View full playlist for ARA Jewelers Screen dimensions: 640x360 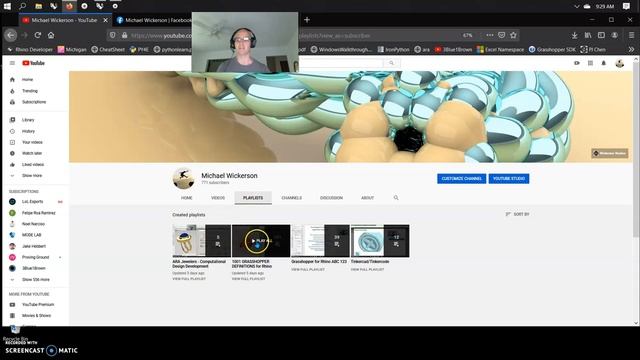tap(189, 279)
